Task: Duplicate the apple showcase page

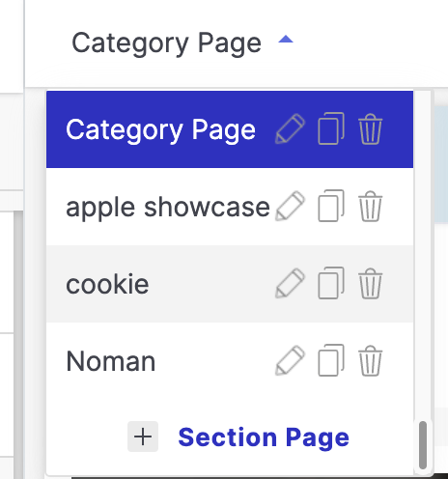Action: [x=331, y=206]
